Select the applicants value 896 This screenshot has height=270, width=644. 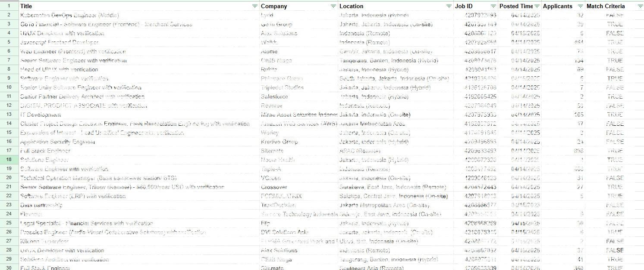coord(563,151)
